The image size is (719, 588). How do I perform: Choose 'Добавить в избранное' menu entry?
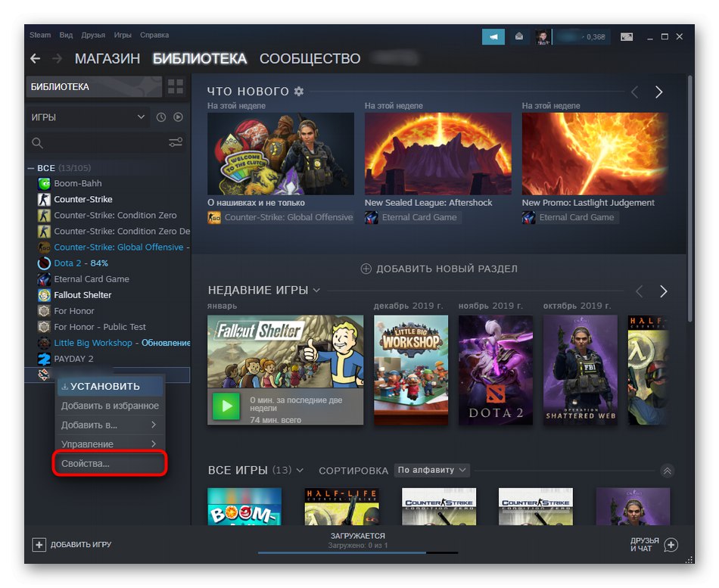[110, 406]
